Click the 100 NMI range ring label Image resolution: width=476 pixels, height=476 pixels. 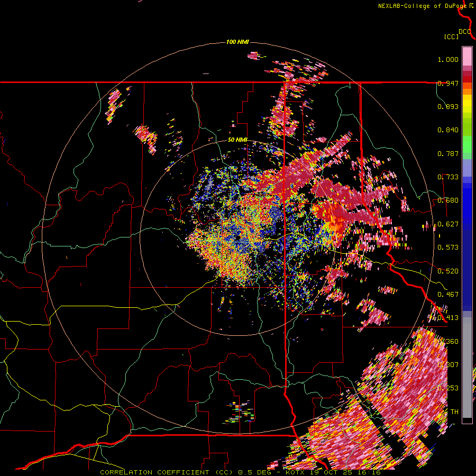pyautogui.click(x=237, y=42)
